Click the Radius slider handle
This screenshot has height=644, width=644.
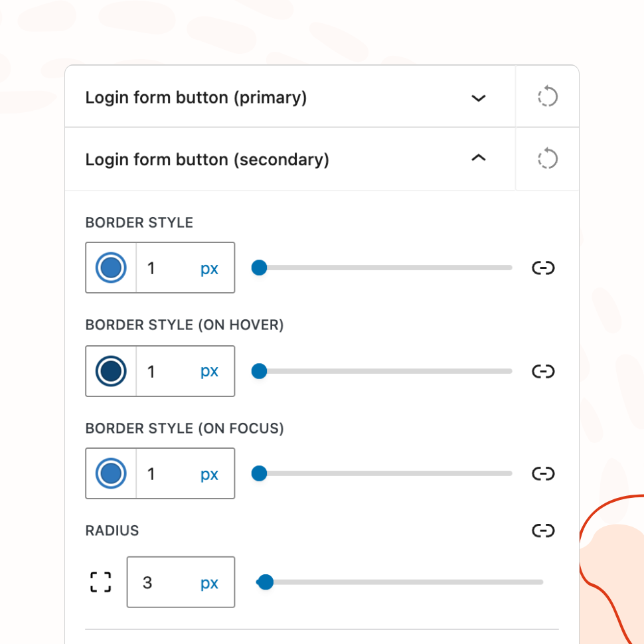(x=265, y=582)
